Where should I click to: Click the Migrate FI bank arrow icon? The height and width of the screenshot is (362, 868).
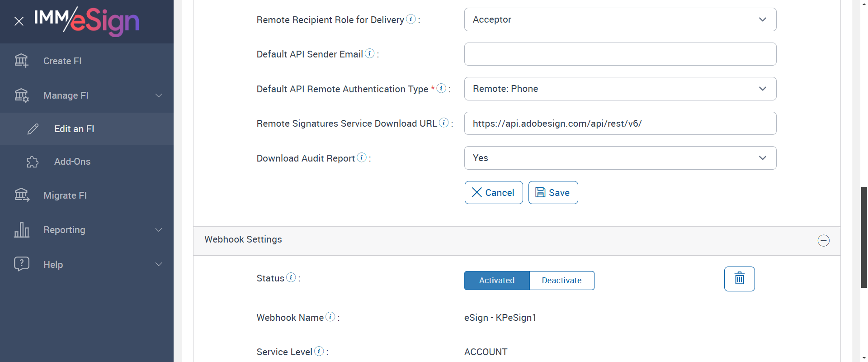point(21,195)
